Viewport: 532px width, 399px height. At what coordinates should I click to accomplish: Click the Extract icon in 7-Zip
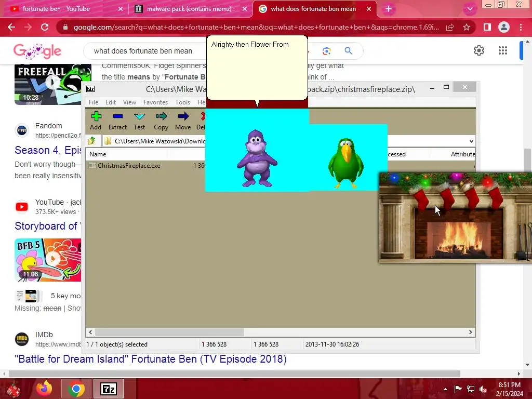(117, 121)
